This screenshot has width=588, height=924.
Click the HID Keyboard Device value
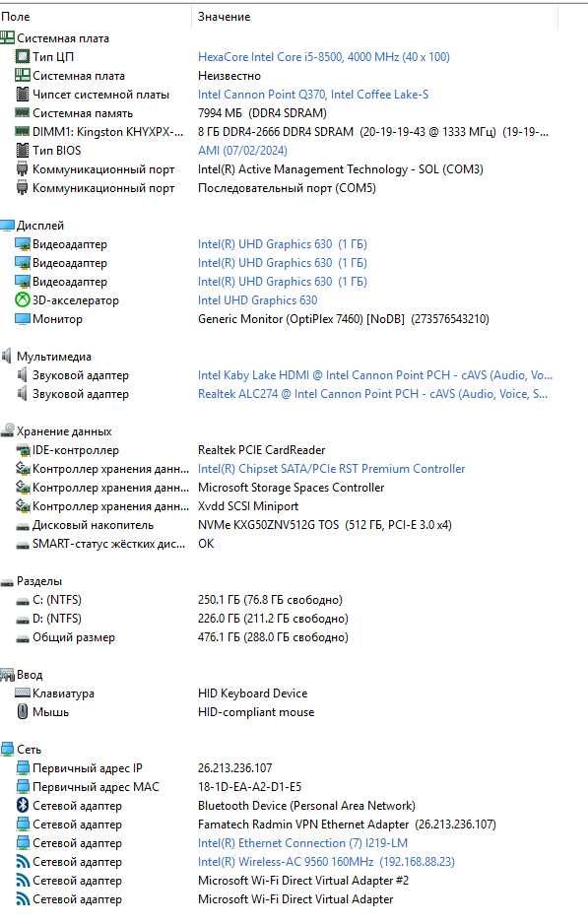coord(252,693)
